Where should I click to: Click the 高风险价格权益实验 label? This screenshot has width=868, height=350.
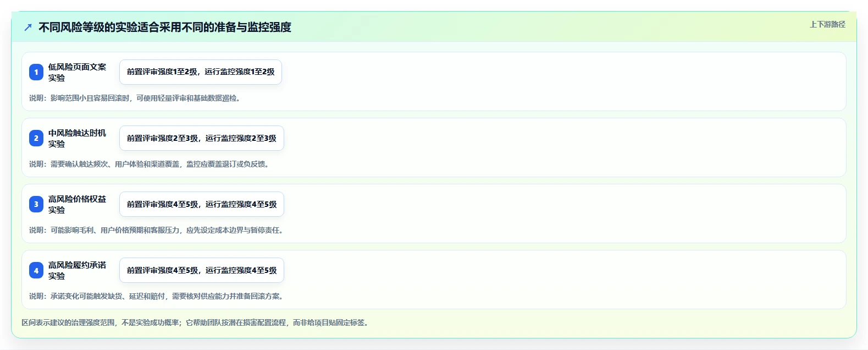(77, 204)
